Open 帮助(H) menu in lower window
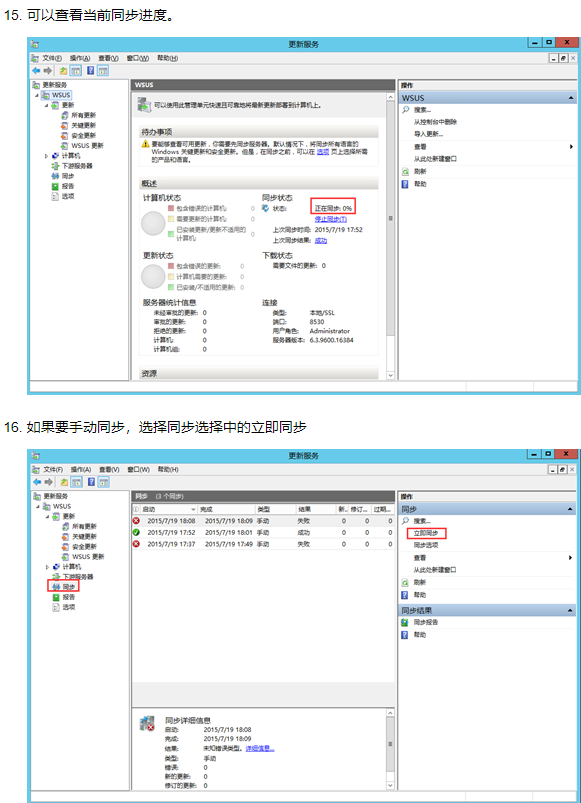 pos(168,470)
